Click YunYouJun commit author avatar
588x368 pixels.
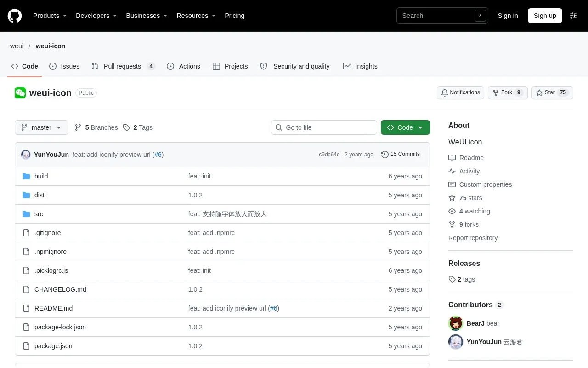click(26, 155)
